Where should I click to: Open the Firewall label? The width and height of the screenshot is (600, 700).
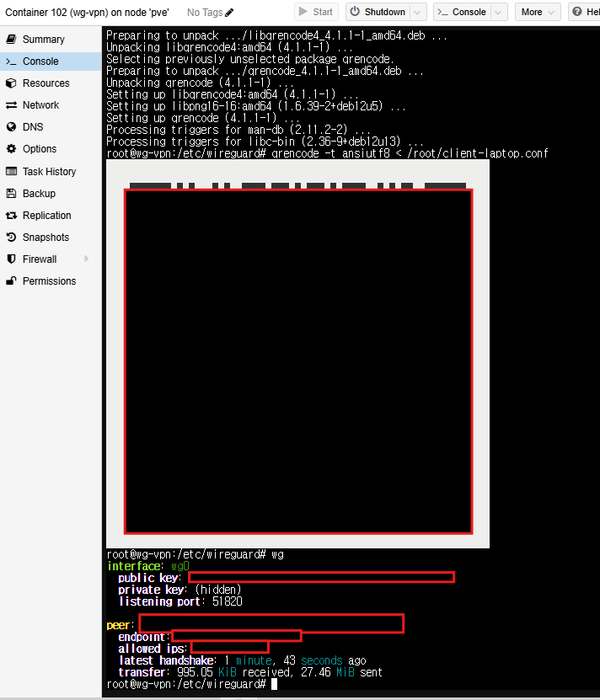[x=40, y=259]
